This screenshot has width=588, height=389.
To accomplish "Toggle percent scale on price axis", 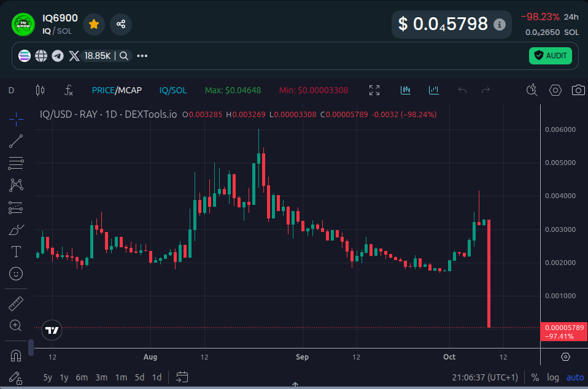I will [535, 377].
